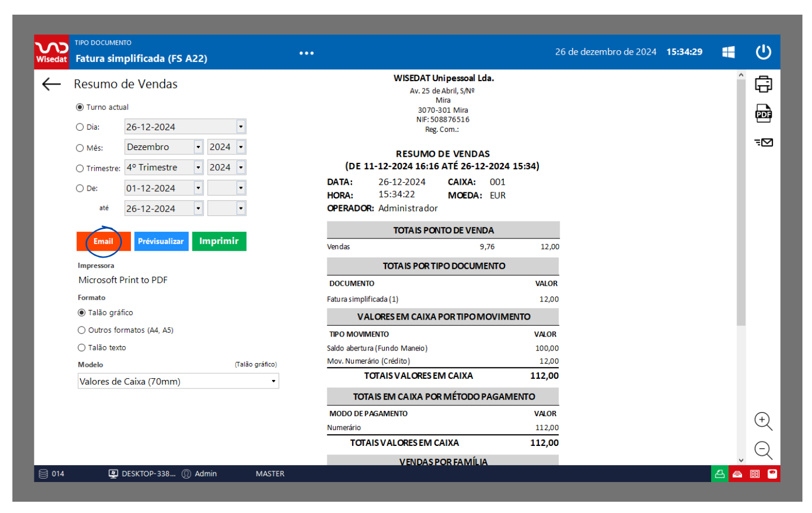
Task: Click the back arrow beside Resumo de Vendas
Action: pyautogui.click(x=51, y=85)
